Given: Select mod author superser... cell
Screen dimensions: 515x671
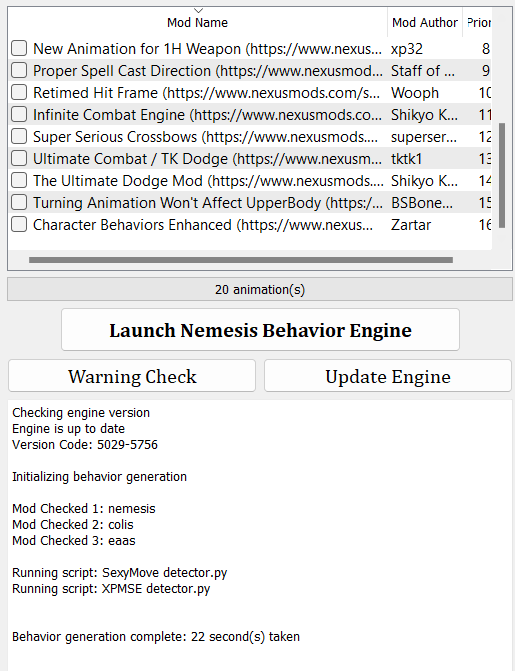Looking at the screenshot, I should click(425, 137).
